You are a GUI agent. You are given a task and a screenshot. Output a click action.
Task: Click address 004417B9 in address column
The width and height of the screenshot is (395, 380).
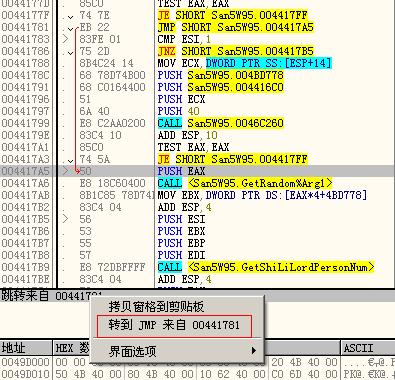click(25, 267)
